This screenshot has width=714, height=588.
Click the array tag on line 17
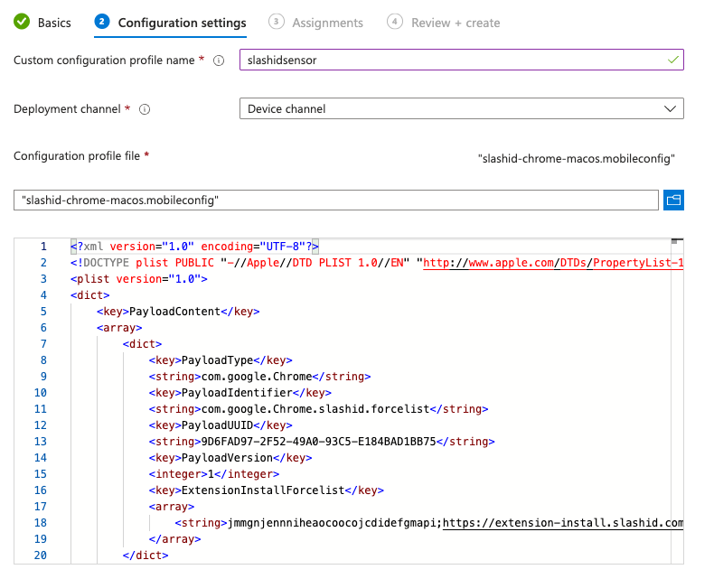tap(172, 507)
